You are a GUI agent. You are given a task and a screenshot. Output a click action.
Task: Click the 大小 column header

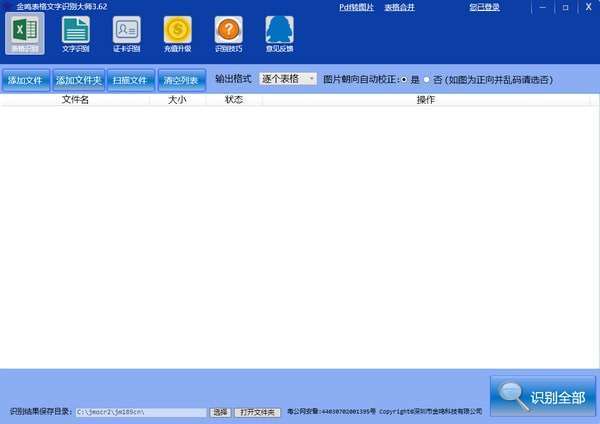[178, 100]
